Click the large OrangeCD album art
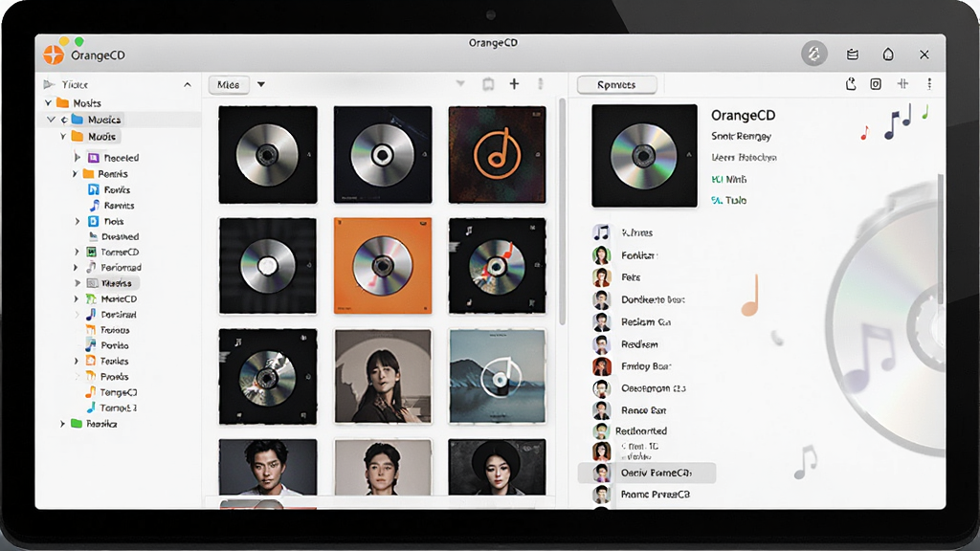Screen dimensions: 980x551 pyautogui.click(x=644, y=156)
